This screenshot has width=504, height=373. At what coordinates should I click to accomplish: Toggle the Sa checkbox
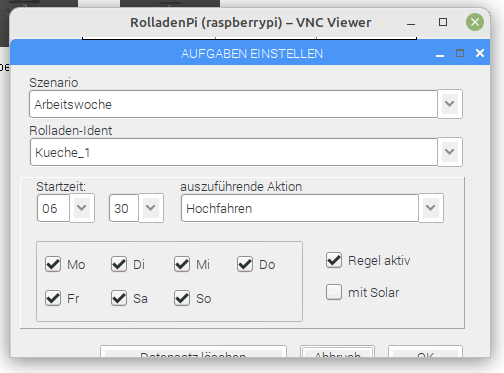click(x=119, y=298)
